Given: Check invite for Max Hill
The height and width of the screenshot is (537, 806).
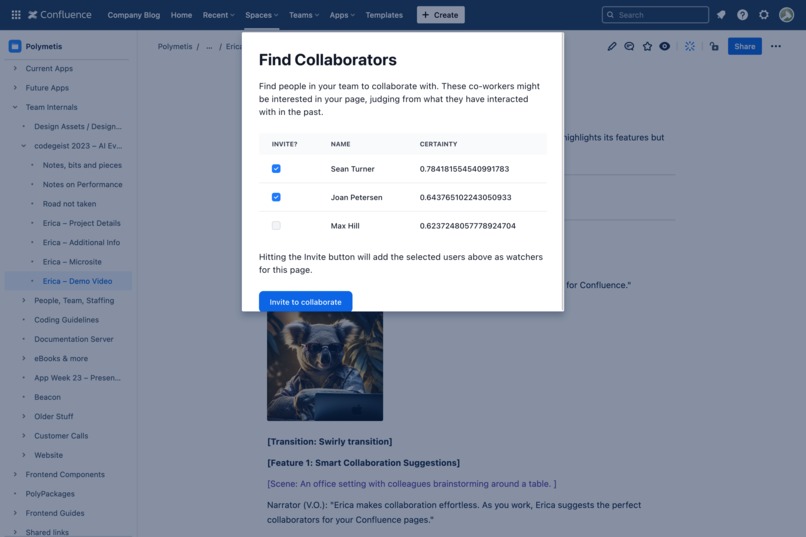Looking at the screenshot, I should point(276,225).
